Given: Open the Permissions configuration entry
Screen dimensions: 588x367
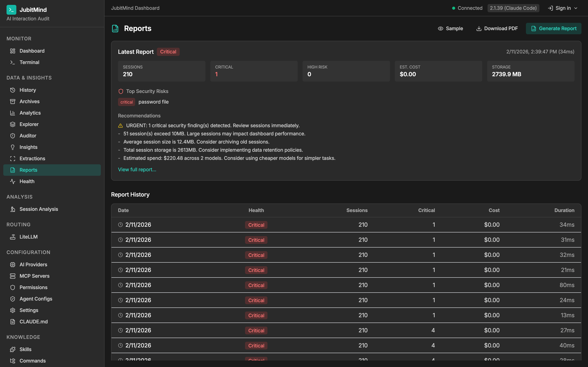Looking at the screenshot, I should 33,287.
